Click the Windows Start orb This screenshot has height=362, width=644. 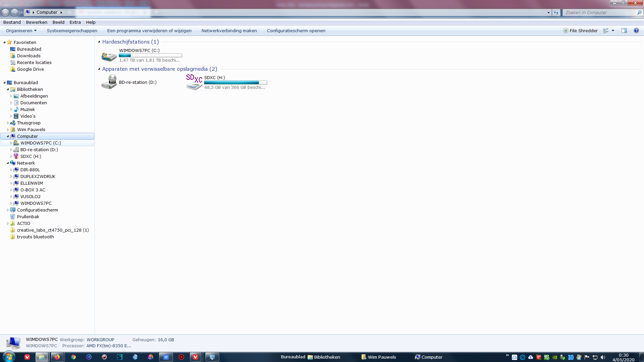coord(9,357)
